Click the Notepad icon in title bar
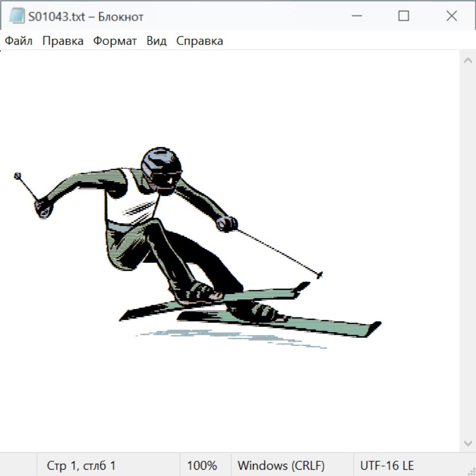The width and height of the screenshot is (476, 476). coord(16,16)
